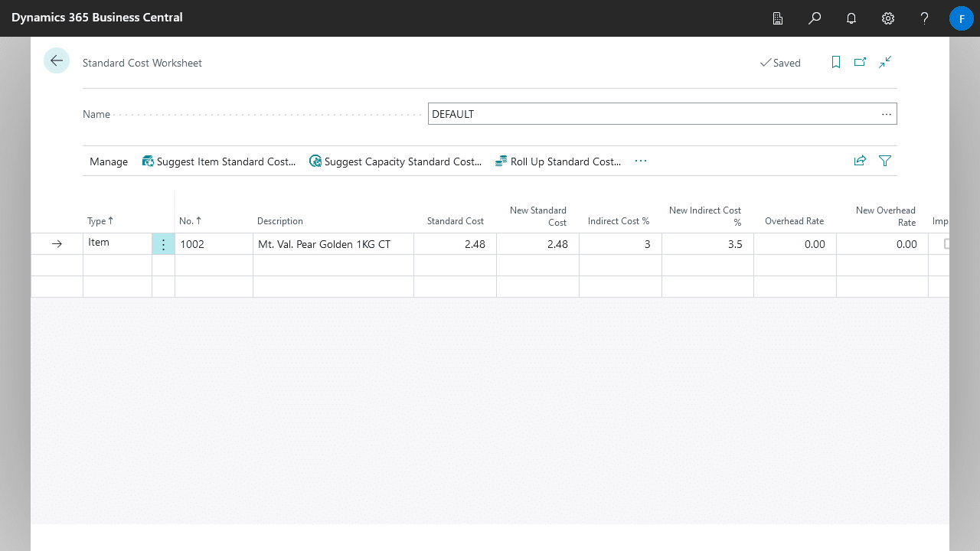This screenshot has width=980, height=551.
Task: Click the back arrow button
Action: [x=57, y=61]
